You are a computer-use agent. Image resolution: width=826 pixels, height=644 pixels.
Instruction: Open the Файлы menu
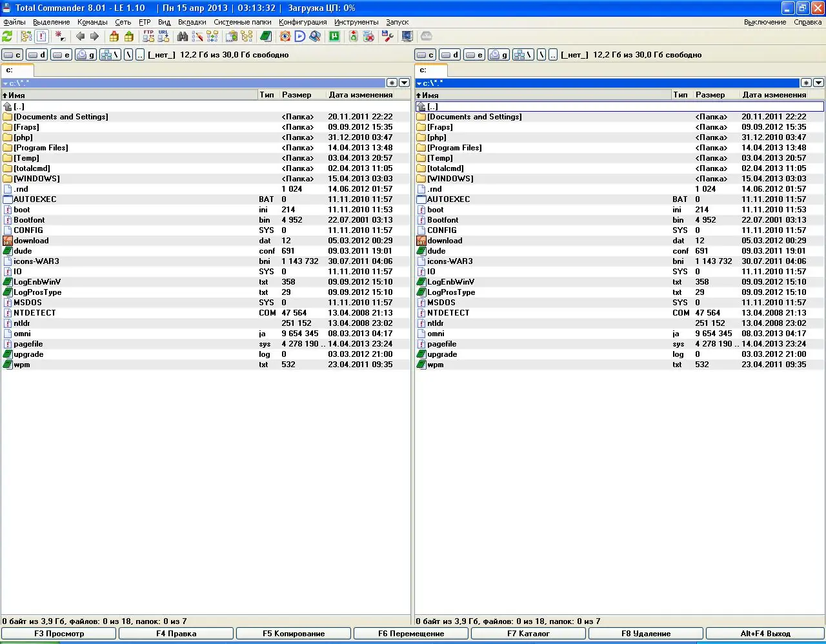click(x=15, y=22)
